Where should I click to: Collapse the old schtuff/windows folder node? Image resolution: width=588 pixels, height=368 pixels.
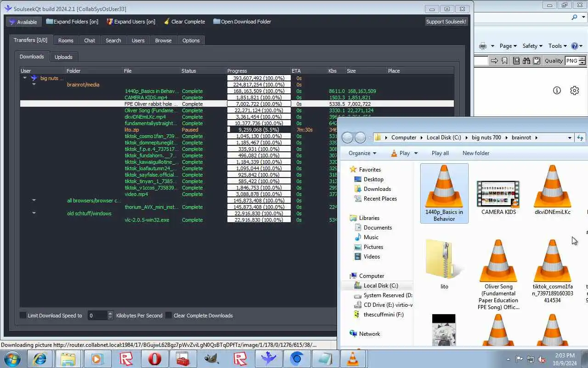34,213
